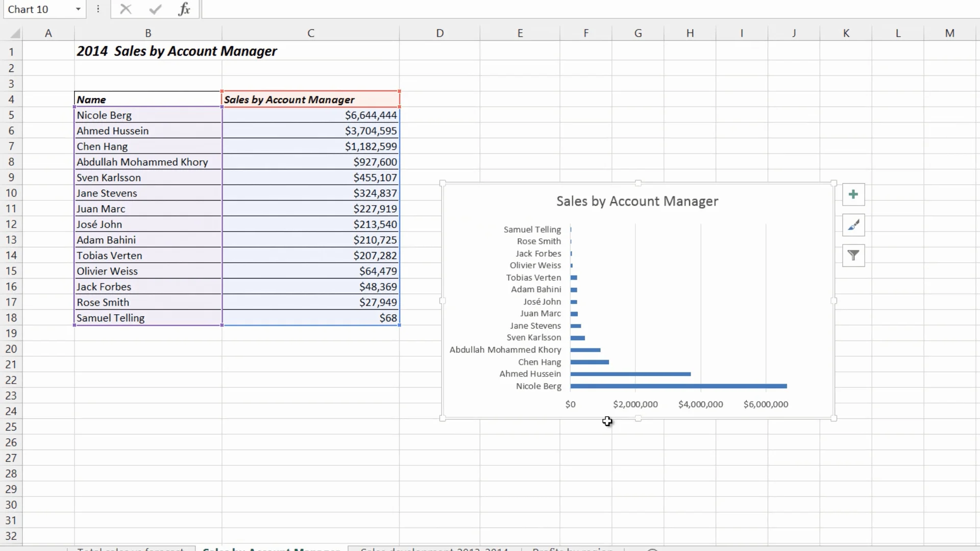Select the Chen Hang name cell
Screen dimensions: 980x551
pyautogui.click(x=148, y=146)
